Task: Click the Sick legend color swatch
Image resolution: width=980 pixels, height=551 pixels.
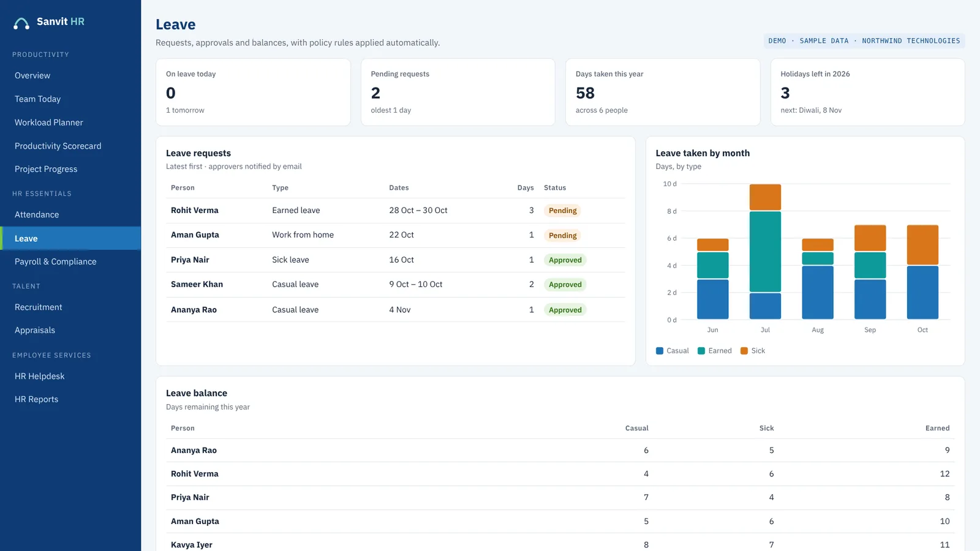Action: (x=744, y=351)
